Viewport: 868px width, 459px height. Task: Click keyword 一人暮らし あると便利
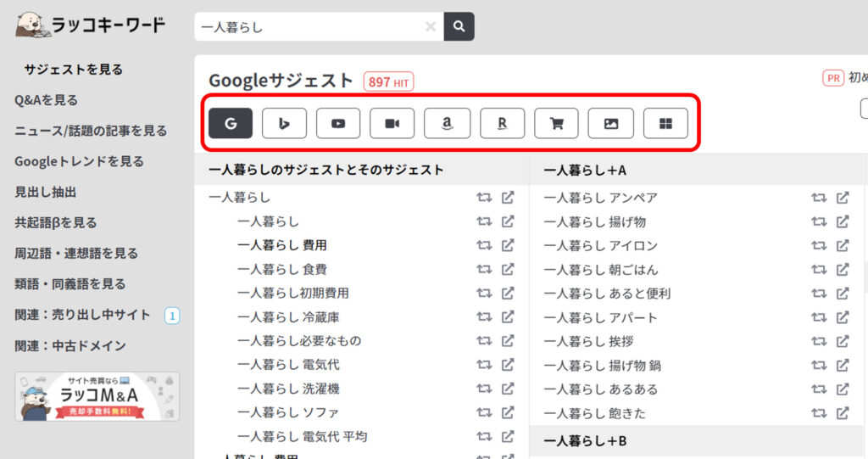point(607,294)
